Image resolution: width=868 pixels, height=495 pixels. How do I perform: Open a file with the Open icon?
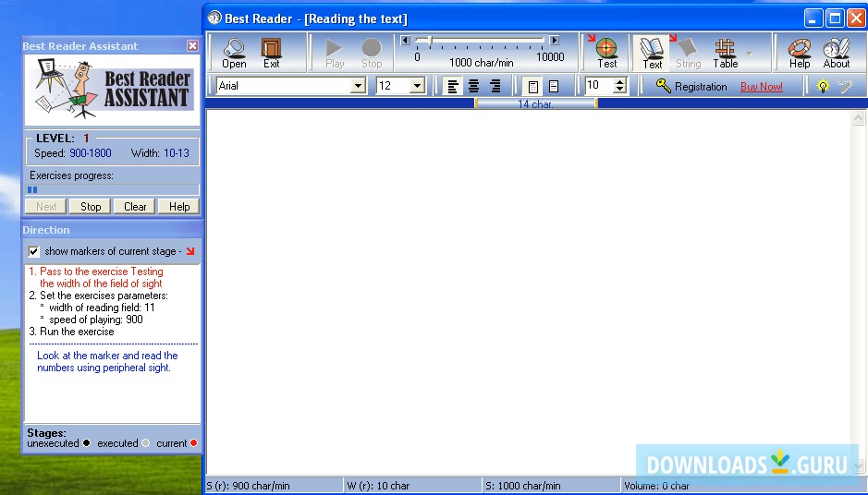pos(234,53)
